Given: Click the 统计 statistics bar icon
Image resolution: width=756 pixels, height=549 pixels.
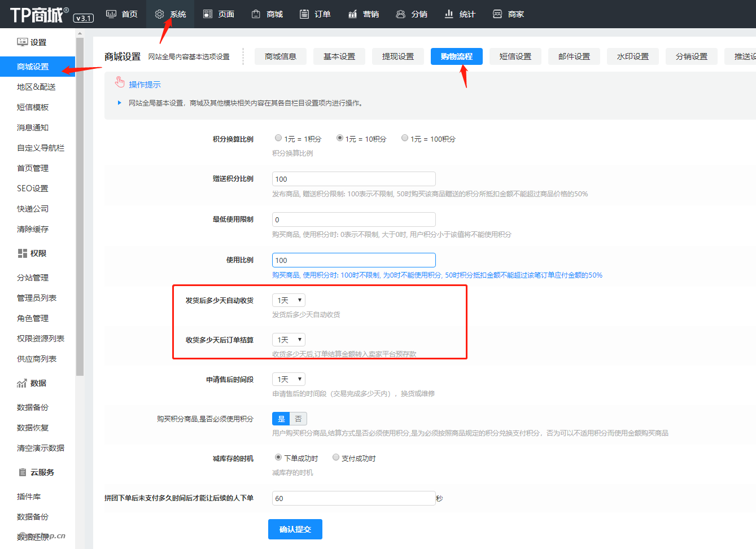Looking at the screenshot, I should tap(449, 14).
